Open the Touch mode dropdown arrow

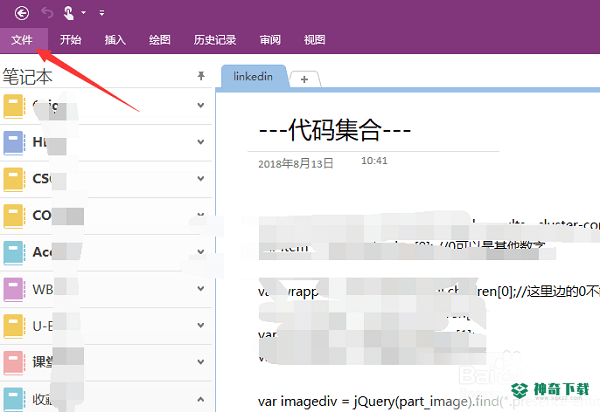83,13
